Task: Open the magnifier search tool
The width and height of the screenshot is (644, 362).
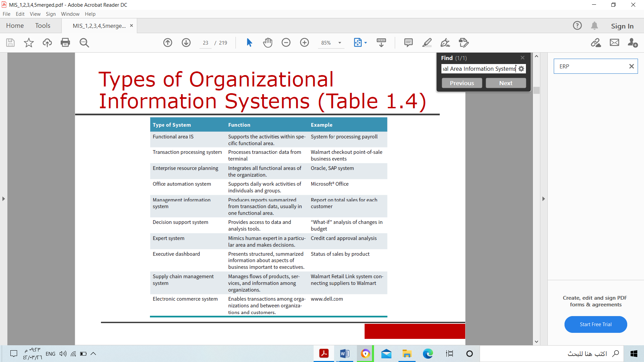Action: tap(84, 43)
